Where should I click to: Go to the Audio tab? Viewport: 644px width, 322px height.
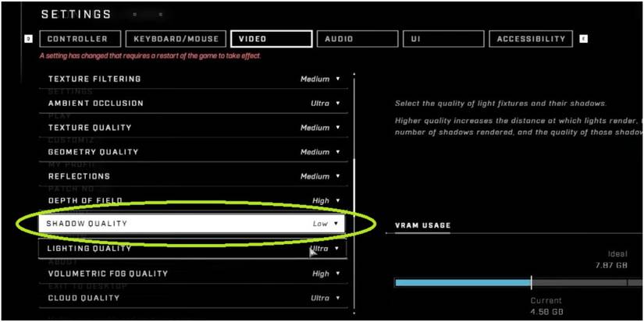[356, 39]
